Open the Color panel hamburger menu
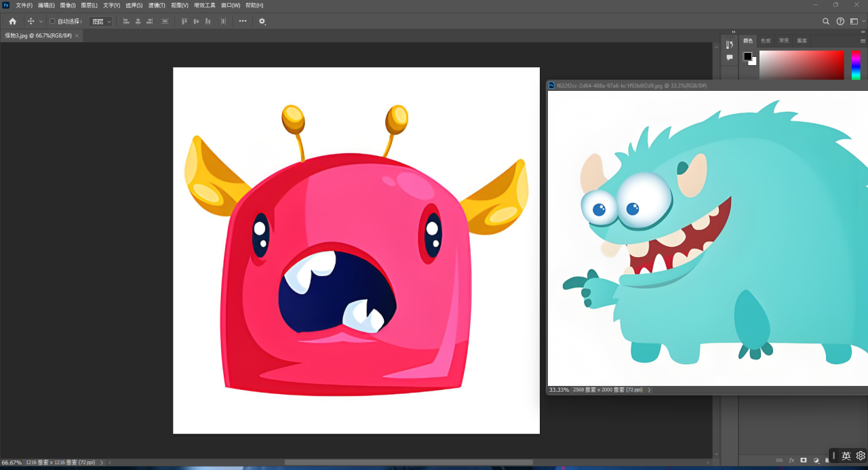The width and height of the screenshot is (868, 470). (x=863, y=41)
